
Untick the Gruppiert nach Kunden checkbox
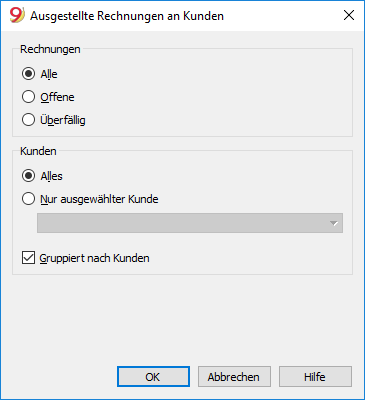(28, 258)
